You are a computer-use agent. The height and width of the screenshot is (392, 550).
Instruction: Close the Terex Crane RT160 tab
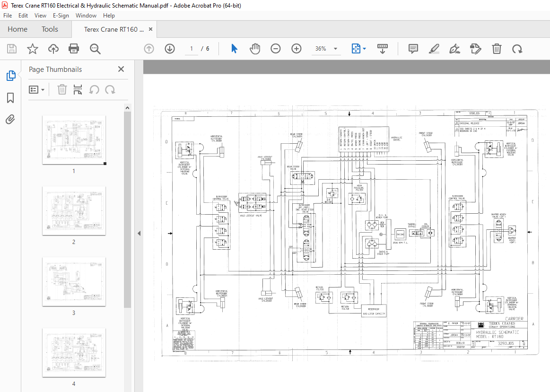click(x=150, y=29)
